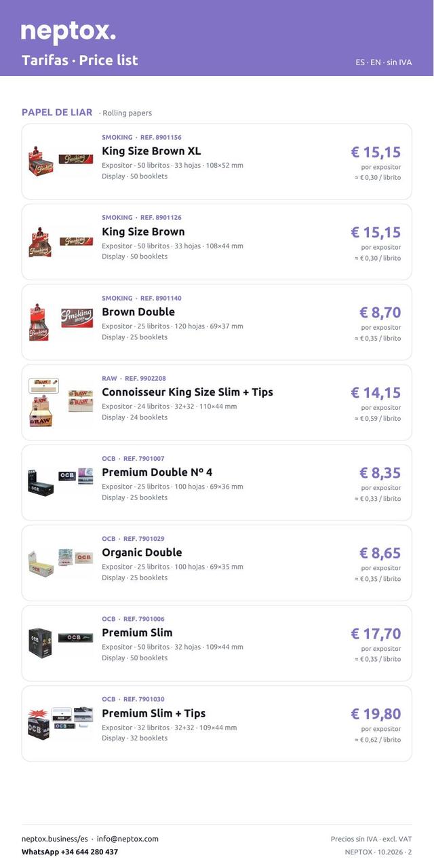View OCB Premium Slim product image
The height and width of the screenshot is (868, 434).
tap(61, 643)
